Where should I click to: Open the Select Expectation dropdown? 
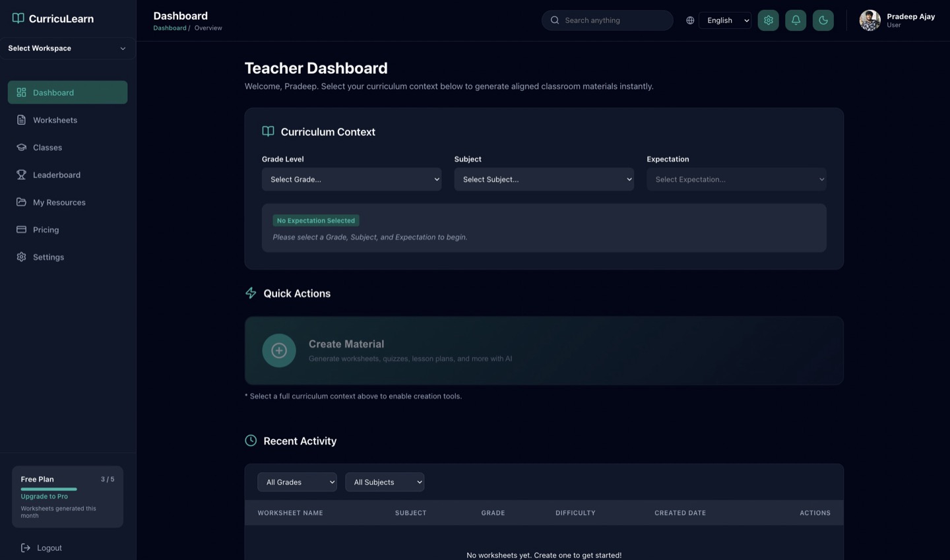pos(736,179)
